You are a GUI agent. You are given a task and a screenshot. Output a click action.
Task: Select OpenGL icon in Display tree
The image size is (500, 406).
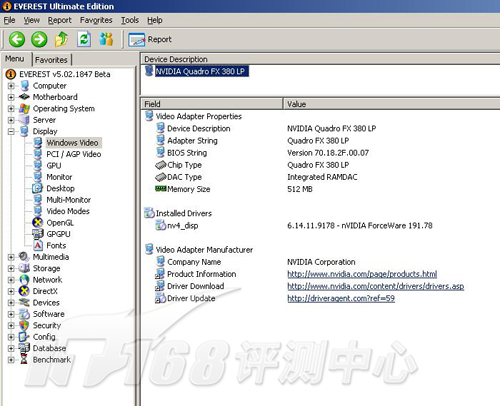[x=38, y=222]
